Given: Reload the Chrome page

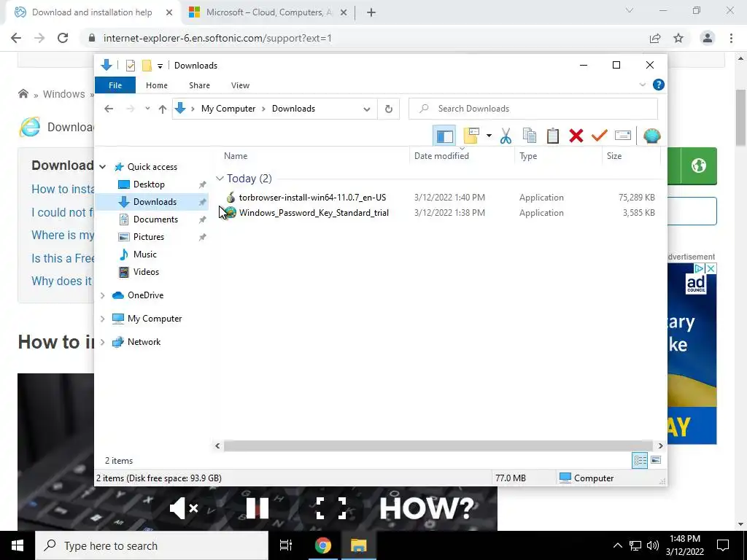Looking at the screenshot, I should pos(63,38).
